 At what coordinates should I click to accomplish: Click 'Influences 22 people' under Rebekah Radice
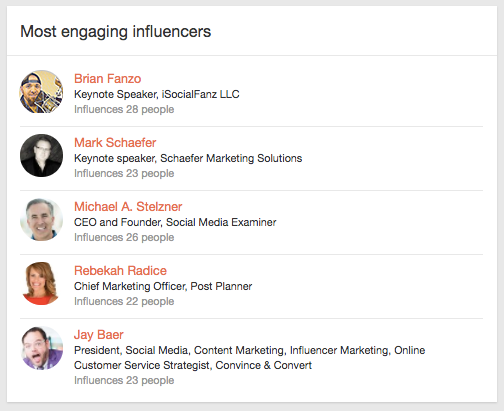pos(124,301)
